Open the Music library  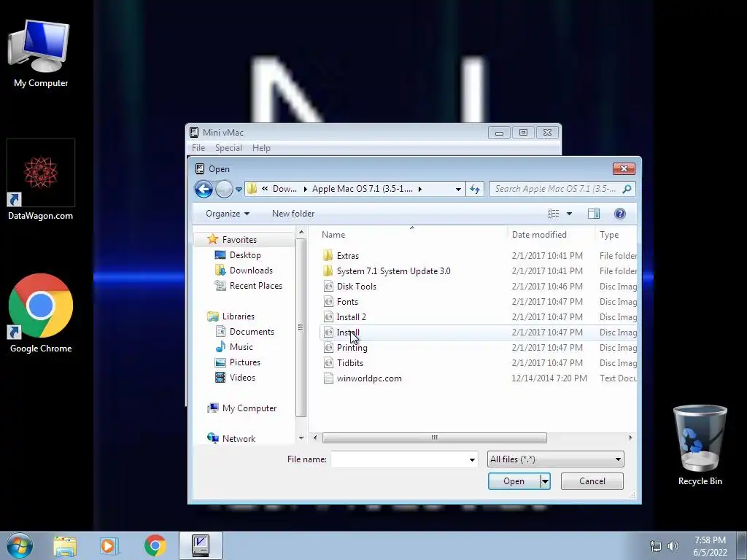click(x=234, y=346)
